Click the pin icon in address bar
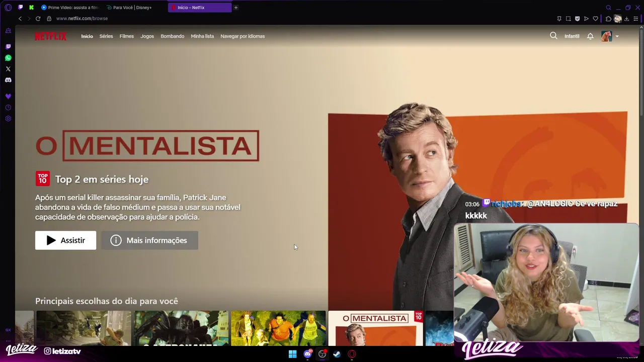Viewport: 644px width, 362px height. [559, 19]
